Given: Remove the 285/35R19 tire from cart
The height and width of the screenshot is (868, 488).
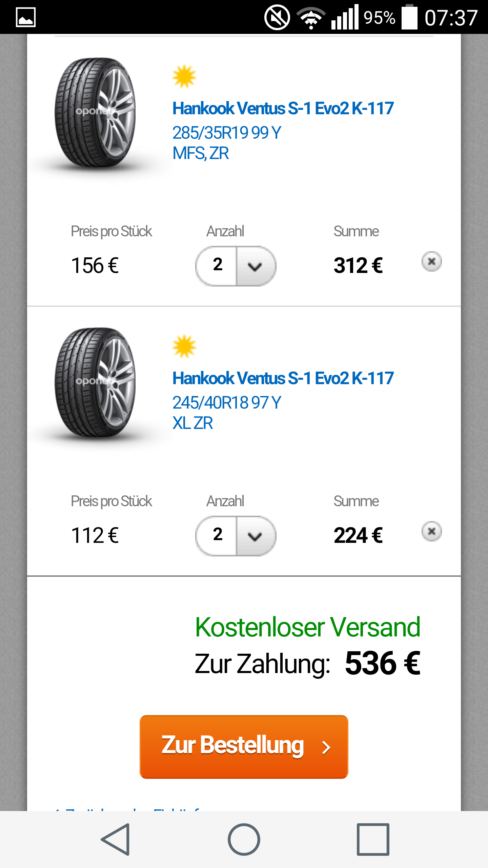Looking at the screenshot, I should [431, 261].
